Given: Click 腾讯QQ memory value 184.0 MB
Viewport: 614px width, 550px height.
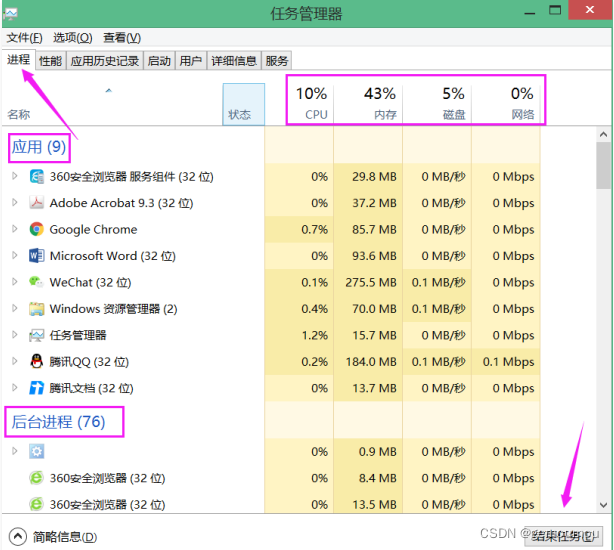Looking at the screenshot, I should [x=371, y=362].
